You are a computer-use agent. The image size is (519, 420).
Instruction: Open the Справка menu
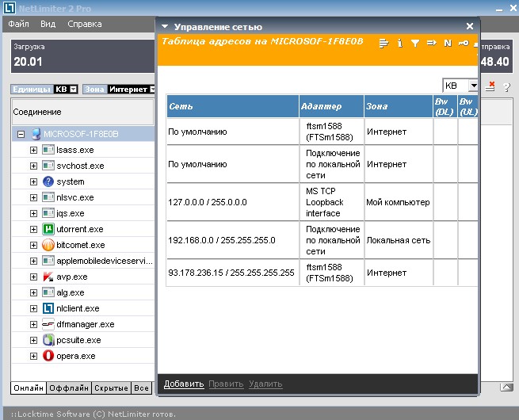(85, 24)
